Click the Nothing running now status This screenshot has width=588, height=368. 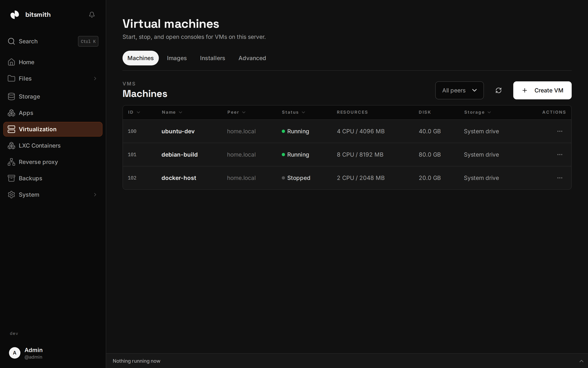click(x=136, y=361)
